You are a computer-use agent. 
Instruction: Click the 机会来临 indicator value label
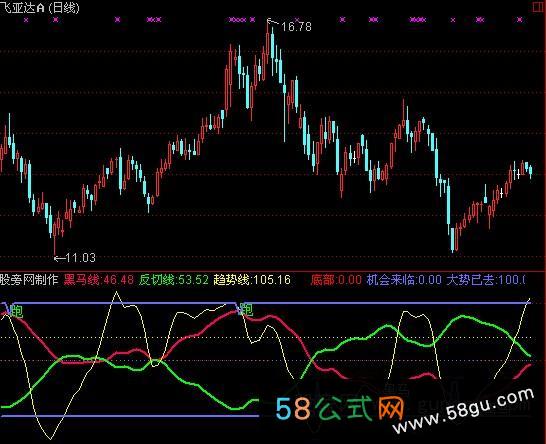[404, 280]
